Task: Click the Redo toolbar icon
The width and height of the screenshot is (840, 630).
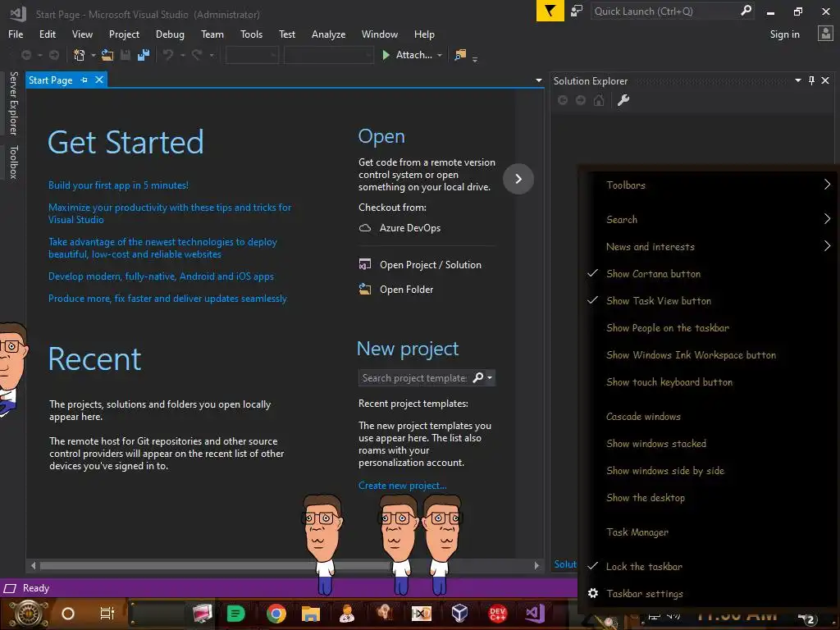Action: (197, 55)
